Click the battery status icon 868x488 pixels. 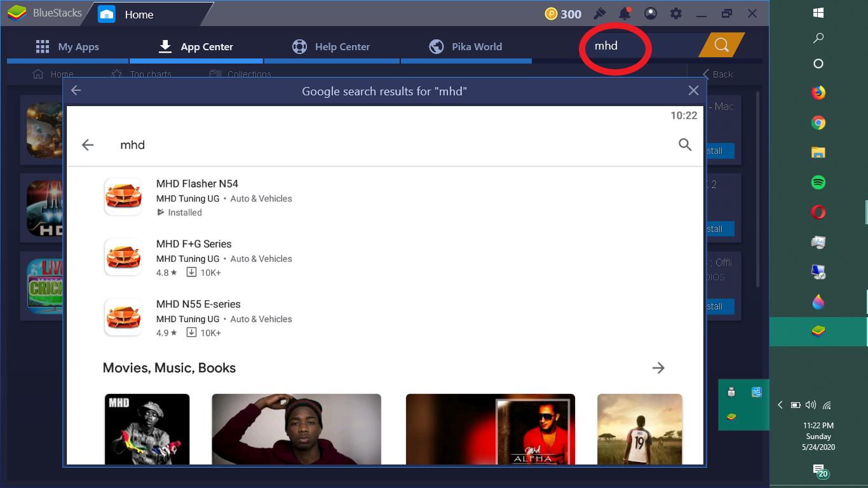click(796, 405)
